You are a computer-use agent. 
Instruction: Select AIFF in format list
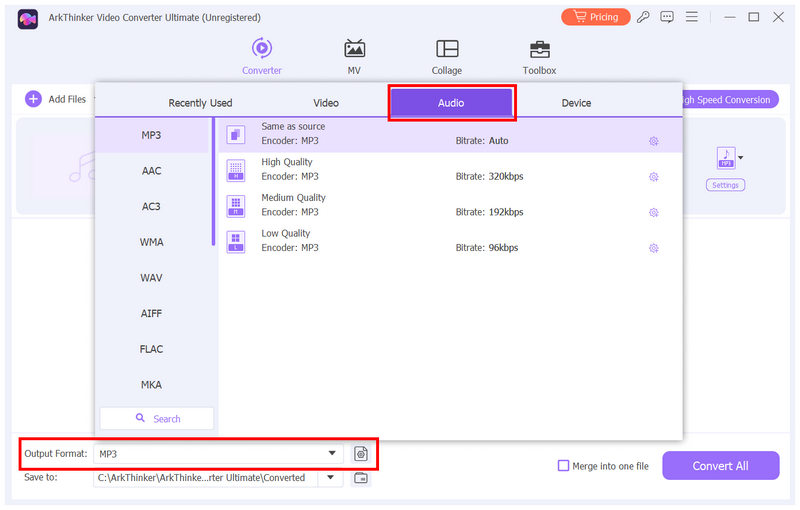coord(152,314)
